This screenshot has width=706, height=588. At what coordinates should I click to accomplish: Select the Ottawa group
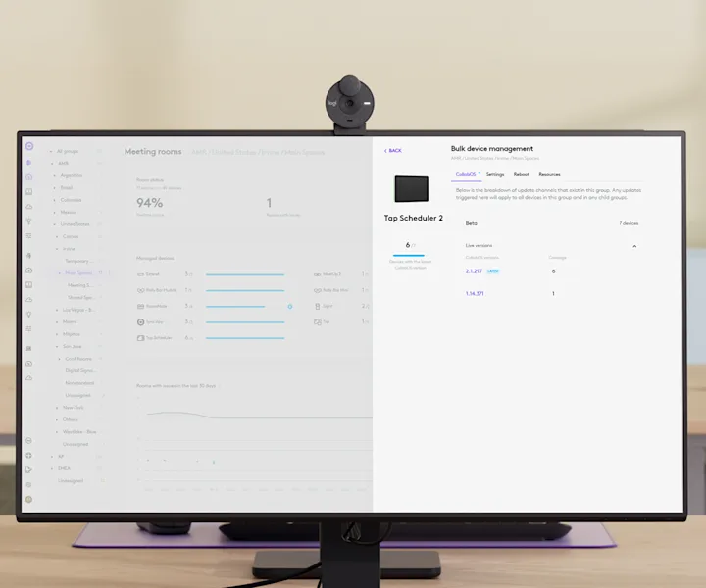[71, 419]
